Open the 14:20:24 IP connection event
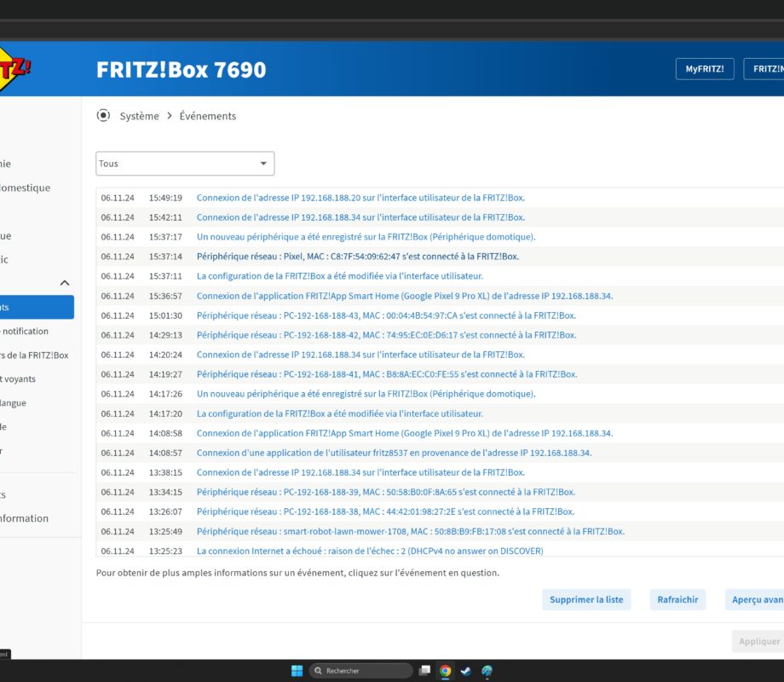The image size is (784, 682). click(360, 355)
